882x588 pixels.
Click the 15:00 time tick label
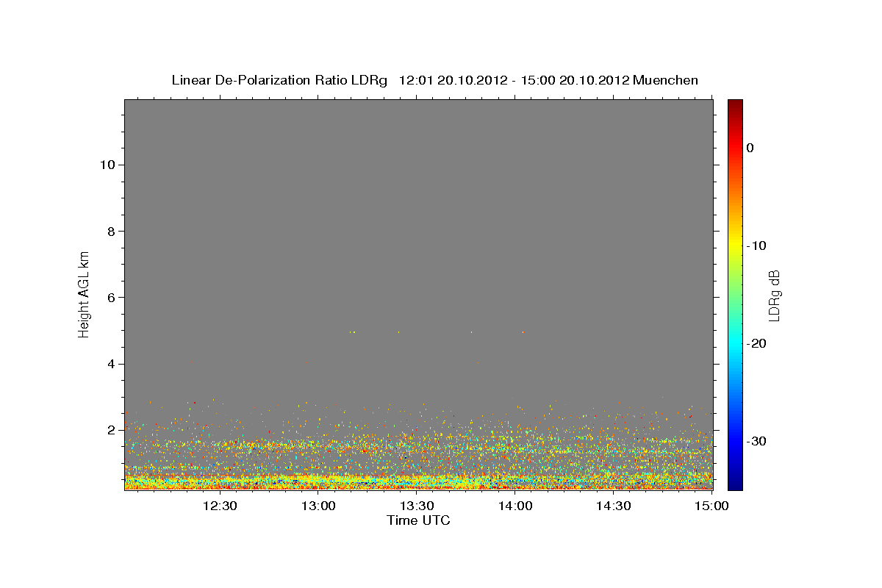click(x=711, y=506)
